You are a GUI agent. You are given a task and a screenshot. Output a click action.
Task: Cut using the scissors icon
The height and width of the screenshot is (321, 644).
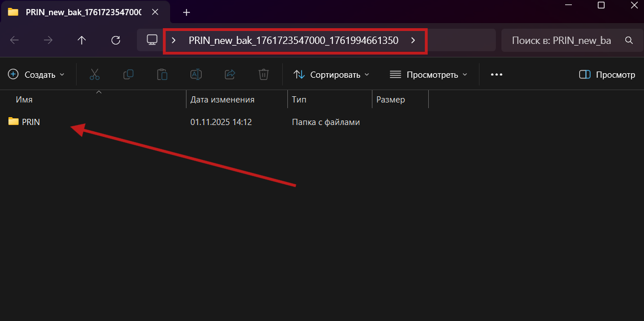click(x=95, y=74)
